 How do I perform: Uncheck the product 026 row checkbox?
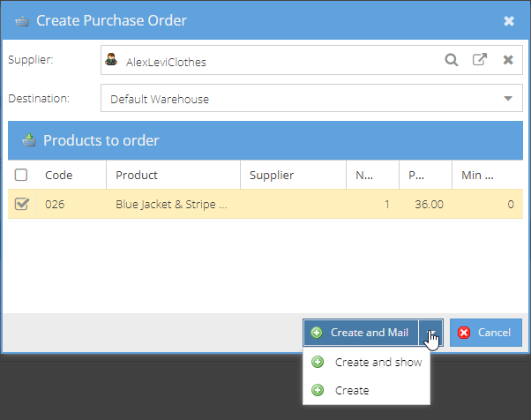[x=22, y=204]
